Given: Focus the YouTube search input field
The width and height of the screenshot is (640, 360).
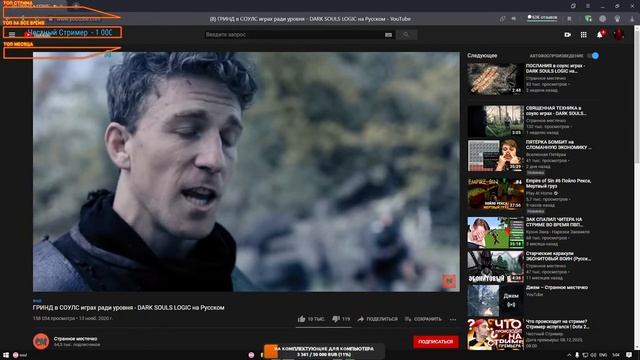Looking at the screenshot, I should (294, 35).
